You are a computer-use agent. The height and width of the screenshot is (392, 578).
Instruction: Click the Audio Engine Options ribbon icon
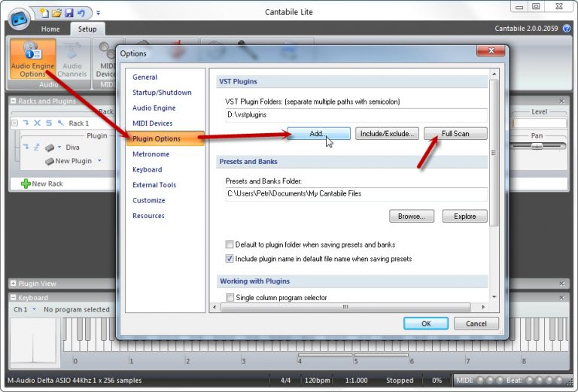tap(33, 59)
